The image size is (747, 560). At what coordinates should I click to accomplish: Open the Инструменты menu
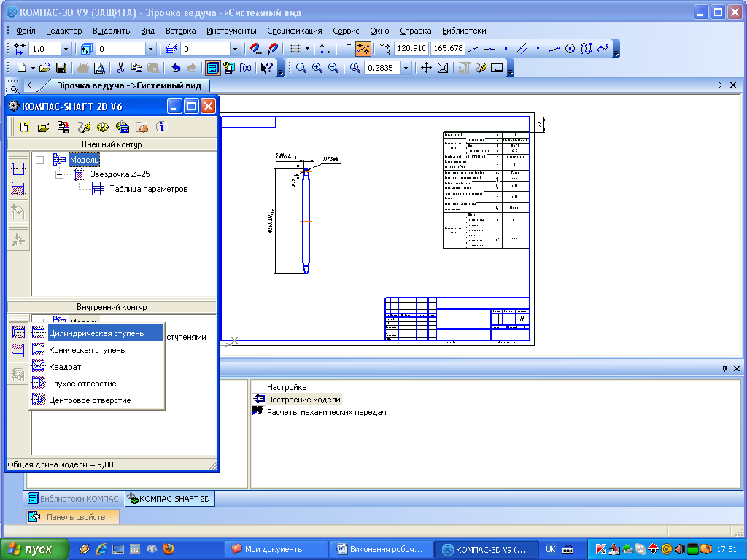coord(231,31)
